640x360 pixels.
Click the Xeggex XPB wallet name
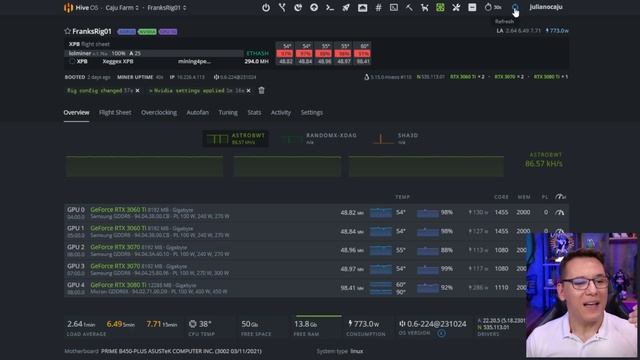coord(118,61)
